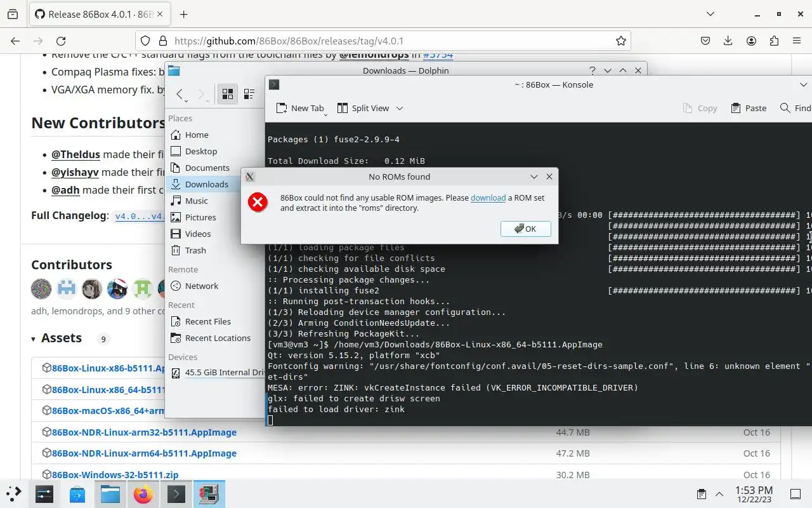The height and width of the screenshot is (508, 812).
Task: Open @adh contributor profile link
Action: [65, 190]
